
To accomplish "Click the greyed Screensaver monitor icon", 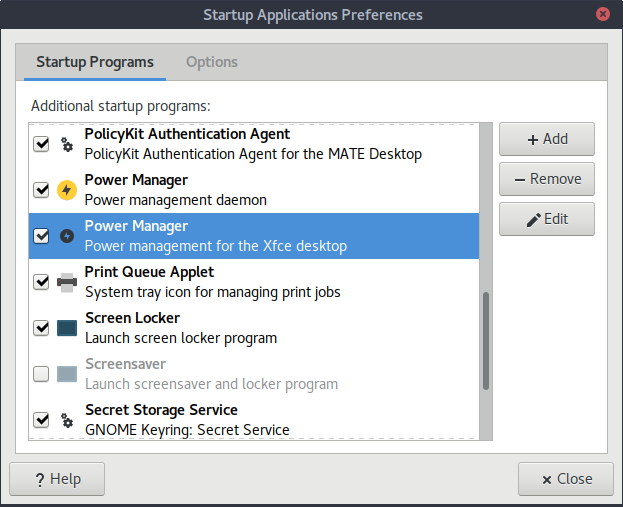I will pyautogui.click(x=67, y=374).
